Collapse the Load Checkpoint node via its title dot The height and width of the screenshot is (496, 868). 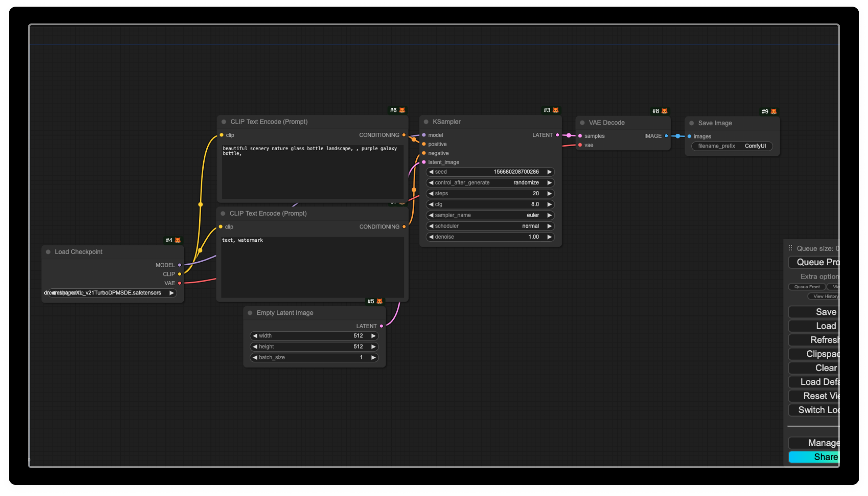click(x=48, y=252)
